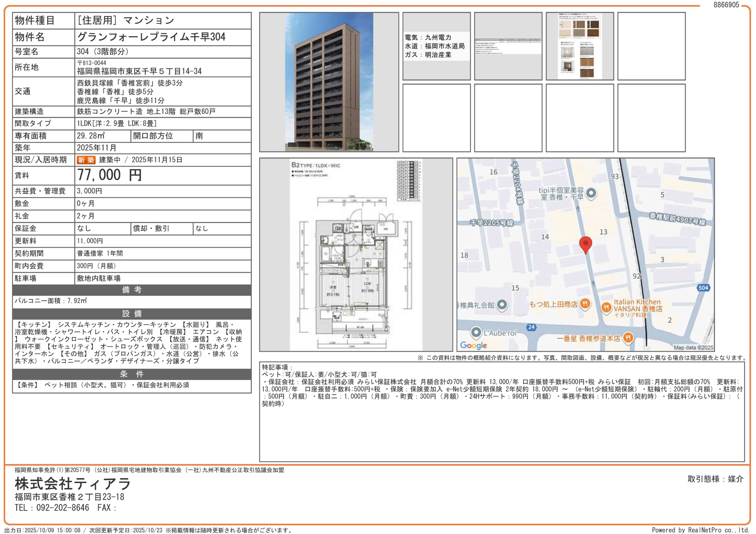Click 一番星 香椎参道本店 restaurant marker

(x=628, y=338)
